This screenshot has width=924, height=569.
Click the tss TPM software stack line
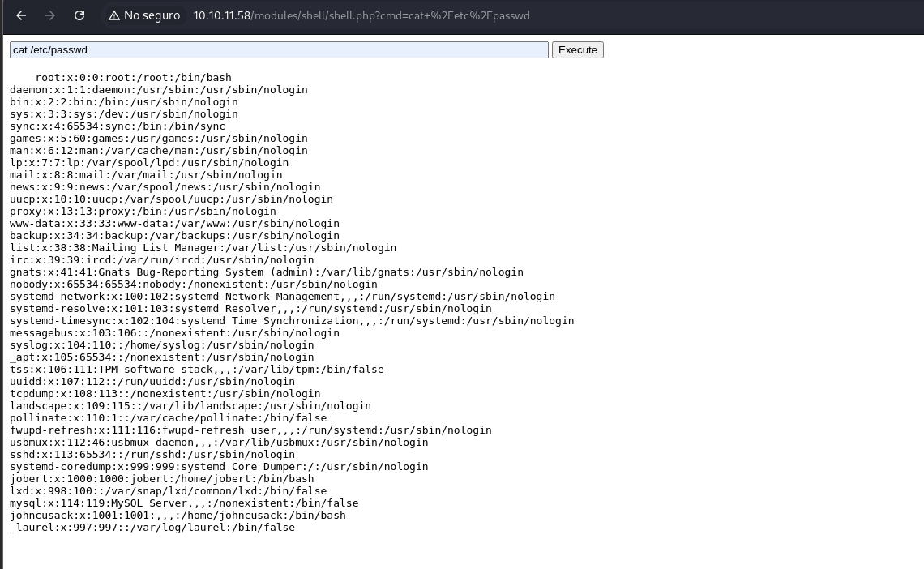tap(196, 370)
